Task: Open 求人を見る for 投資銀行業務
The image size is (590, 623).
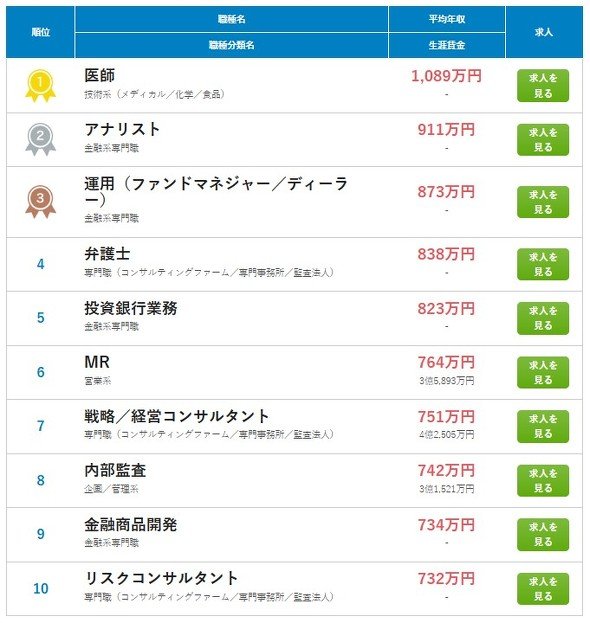Action: click(x=543, y=318)
